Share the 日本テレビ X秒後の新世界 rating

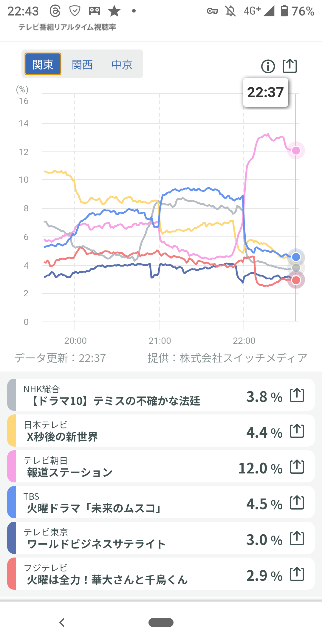pos(297,431)
